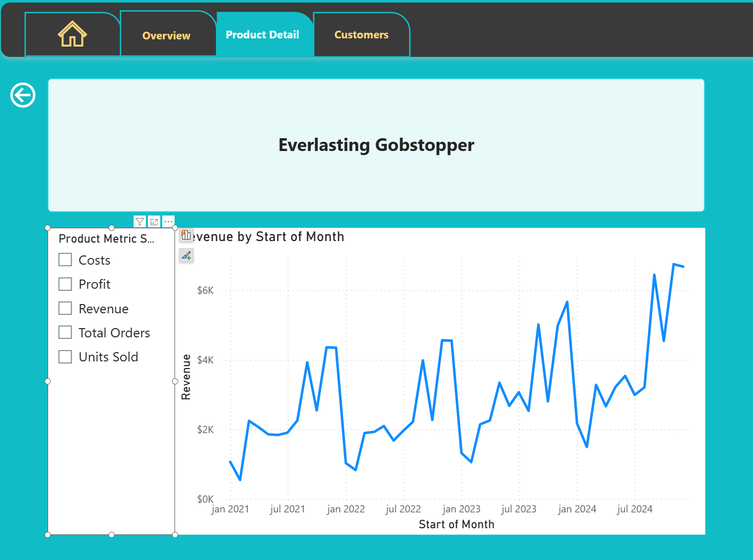Screen dimensions: 753x560
Task: Click the $4K axis value
Action: 205,360
